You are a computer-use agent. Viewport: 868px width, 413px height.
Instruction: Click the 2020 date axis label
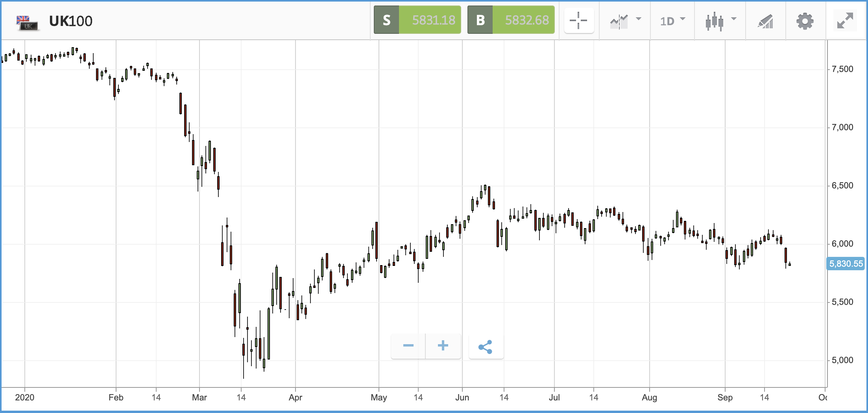[25, 397]
